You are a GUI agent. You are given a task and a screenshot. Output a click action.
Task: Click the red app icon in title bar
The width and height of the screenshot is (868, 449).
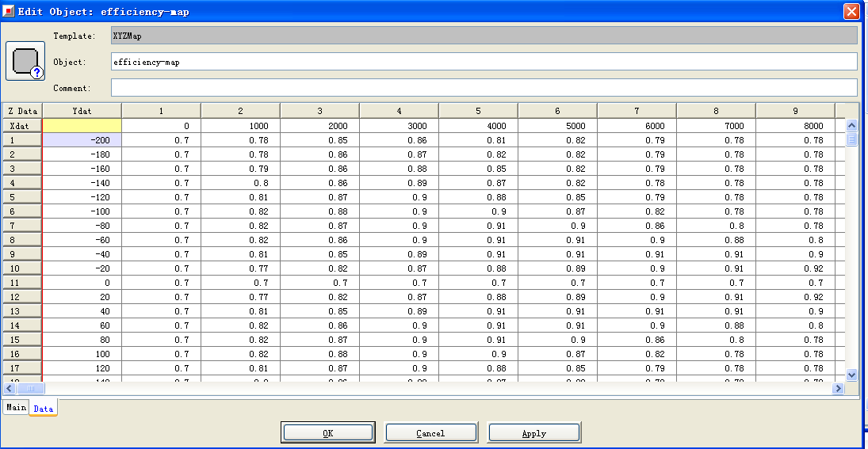tap(9, 11)
